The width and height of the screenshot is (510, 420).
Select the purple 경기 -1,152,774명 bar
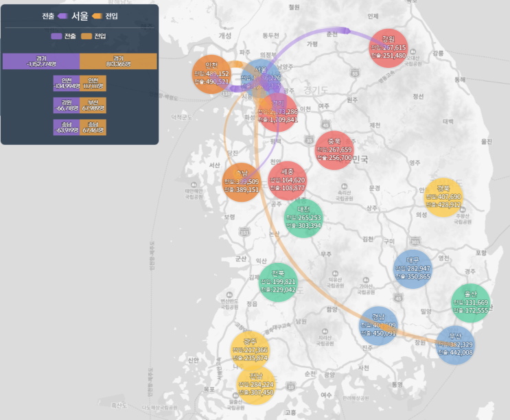pyautogui.click(x=41, y=61)
